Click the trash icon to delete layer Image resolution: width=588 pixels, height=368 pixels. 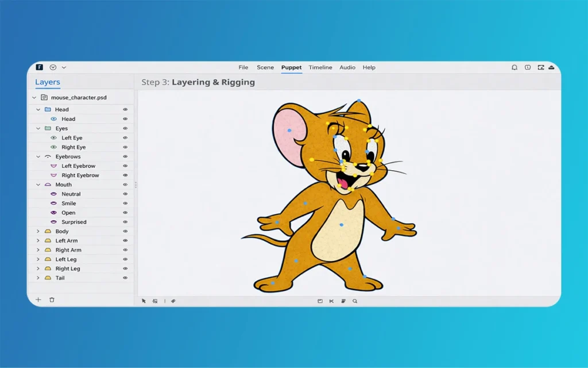[x=52, y=300]
